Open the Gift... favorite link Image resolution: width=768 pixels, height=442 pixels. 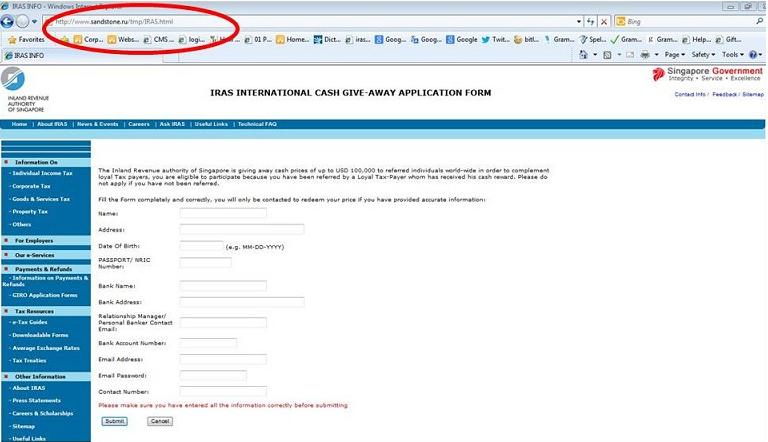click(728, 39)
